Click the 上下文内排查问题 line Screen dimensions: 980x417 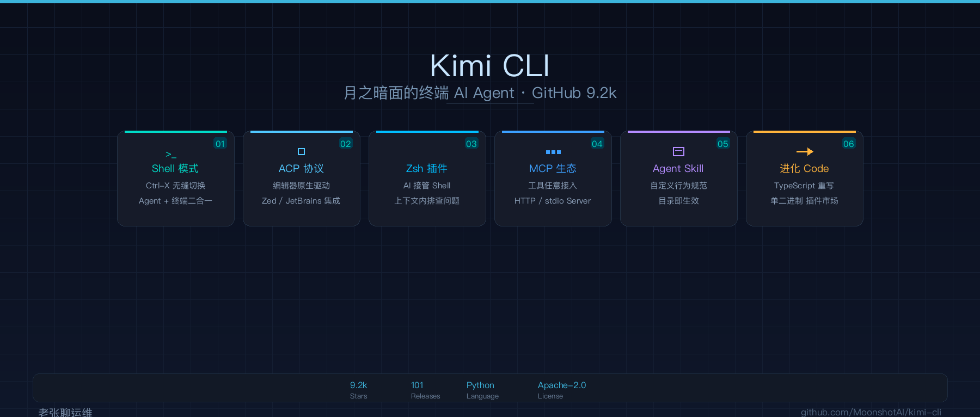427,201
